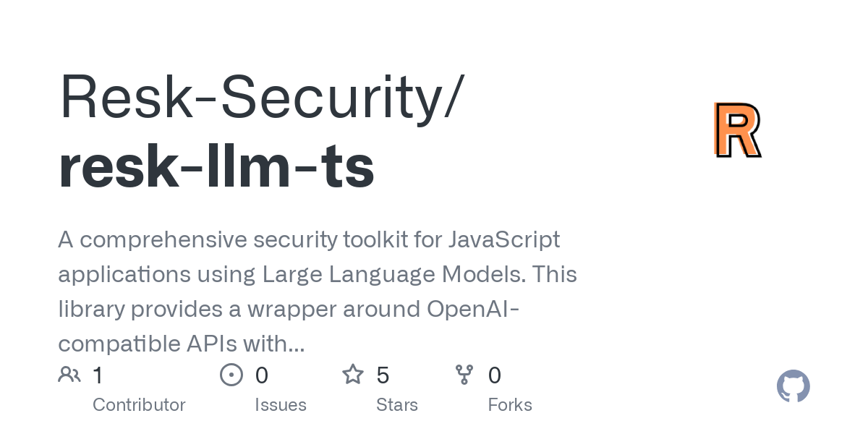This screenshot has width=868, height=434.
Task: Click the forks branch icon
Action: pos(464,375)
